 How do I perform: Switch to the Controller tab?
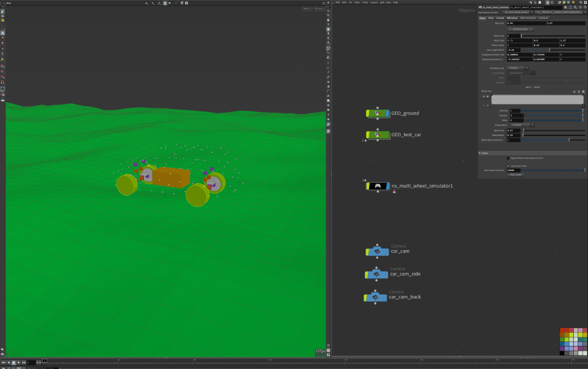(x=543, y=18)
